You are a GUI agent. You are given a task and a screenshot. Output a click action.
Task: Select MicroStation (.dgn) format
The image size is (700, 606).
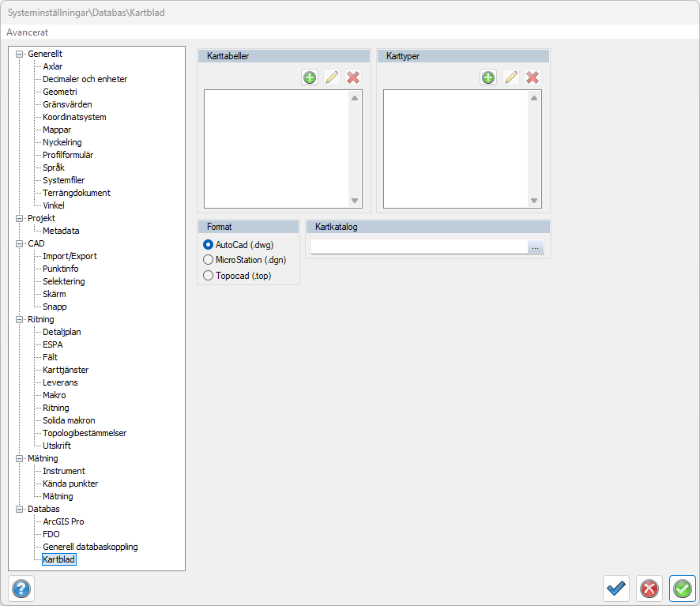coord(209,260)
